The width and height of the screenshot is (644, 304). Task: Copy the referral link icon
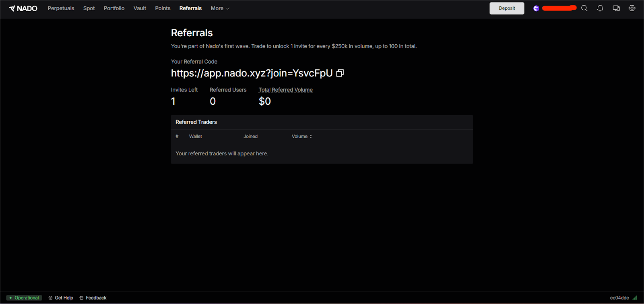[340, 73]
